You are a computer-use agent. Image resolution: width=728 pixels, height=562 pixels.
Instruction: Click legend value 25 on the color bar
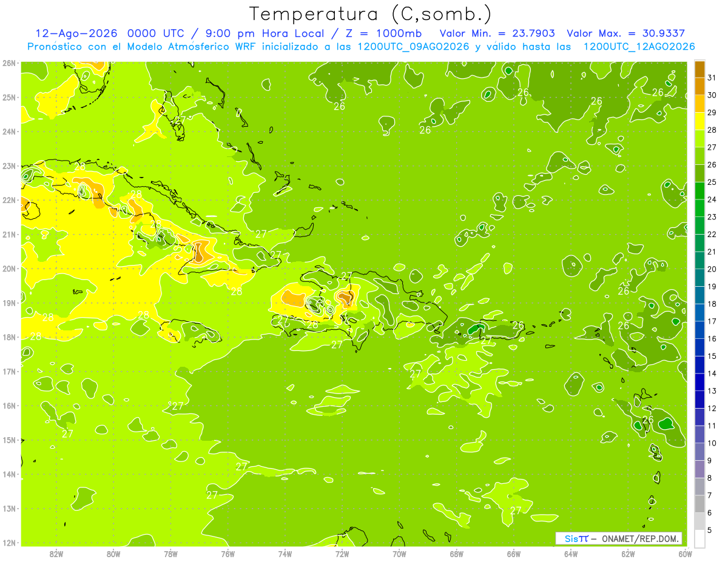click(x=712, y=182)
